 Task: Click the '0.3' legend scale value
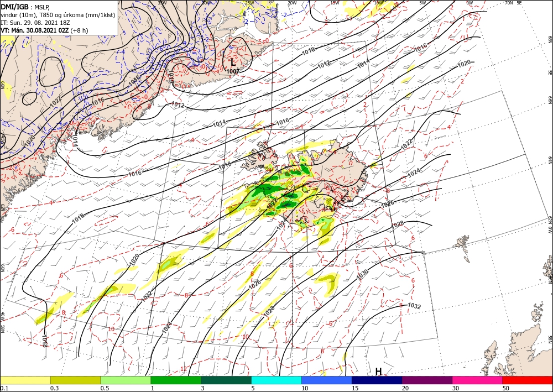(x=54, y=388)
